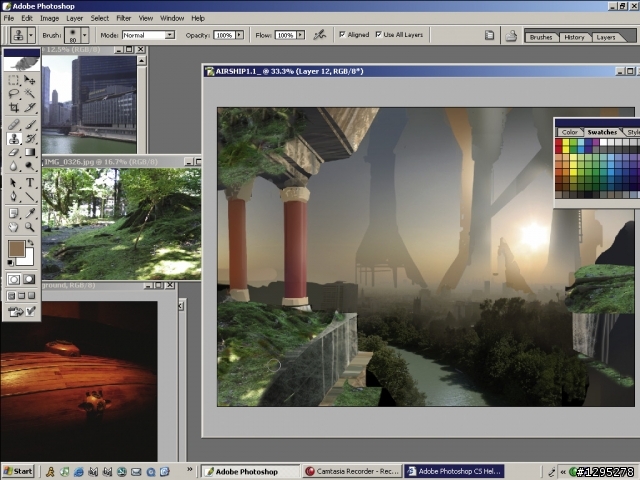640x480 pixels.
Task: Click the white background color swatch
Action: [28, 258]
